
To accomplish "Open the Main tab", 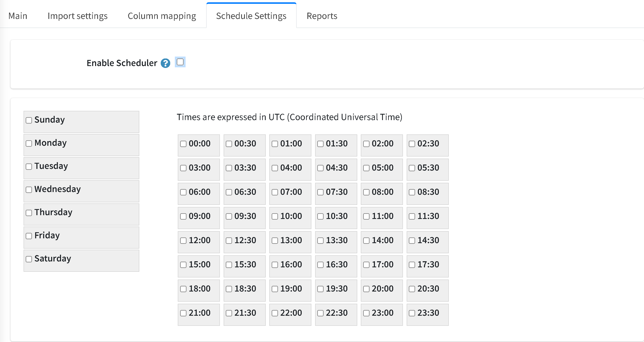I will click(18, 16).
